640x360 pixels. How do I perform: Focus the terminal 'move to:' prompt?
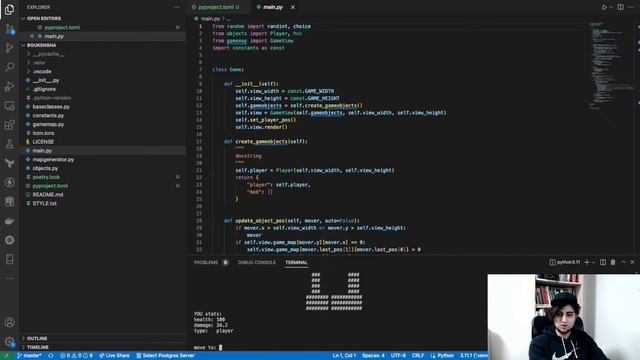(x=208, y=347)
